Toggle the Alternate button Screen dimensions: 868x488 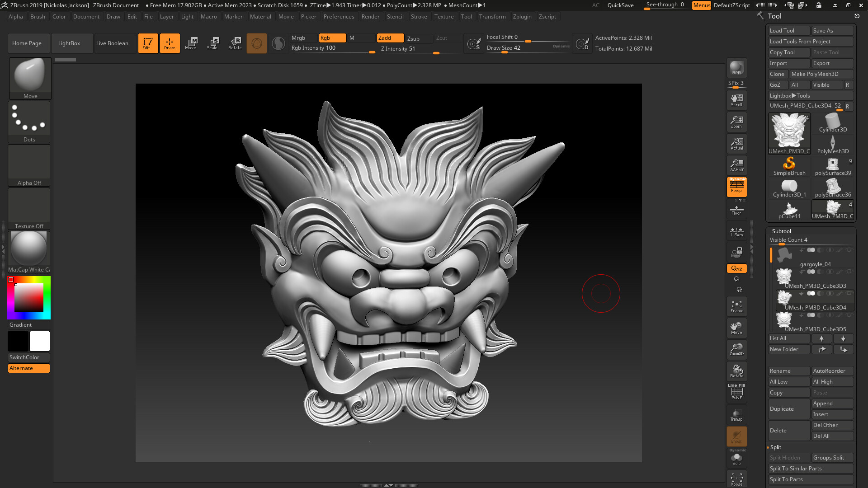[29, 368]
